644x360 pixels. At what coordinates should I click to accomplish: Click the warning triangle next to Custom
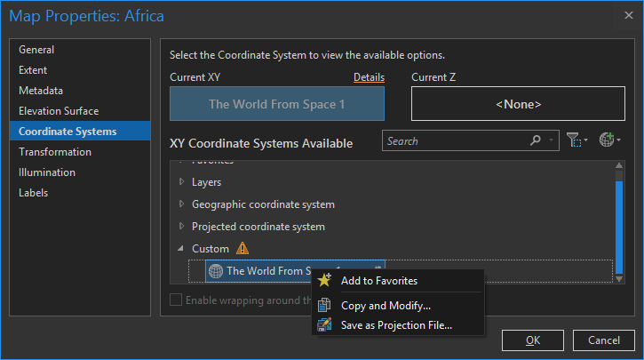point(242,249)
